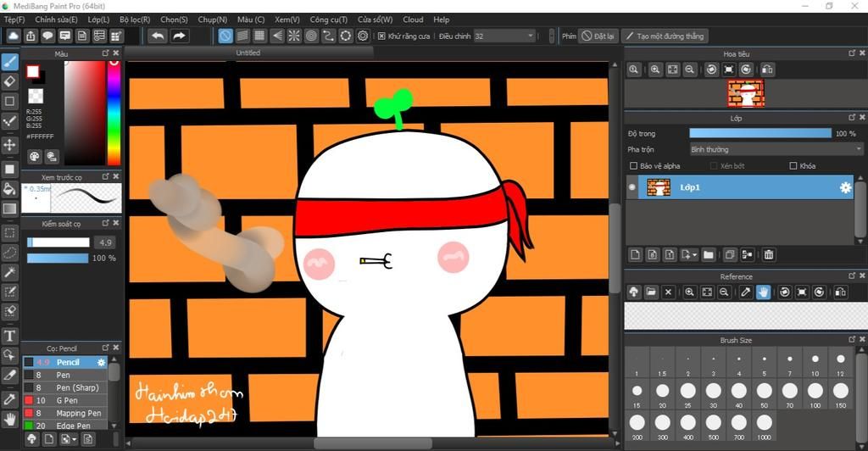Undock the Lớp layer panel
This screenshot has height=451, width=868.
(x=852, y=117)
